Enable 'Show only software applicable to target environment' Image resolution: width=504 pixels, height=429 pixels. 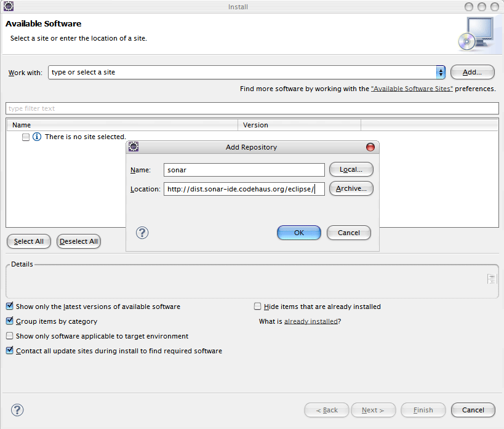pos(10,336)
